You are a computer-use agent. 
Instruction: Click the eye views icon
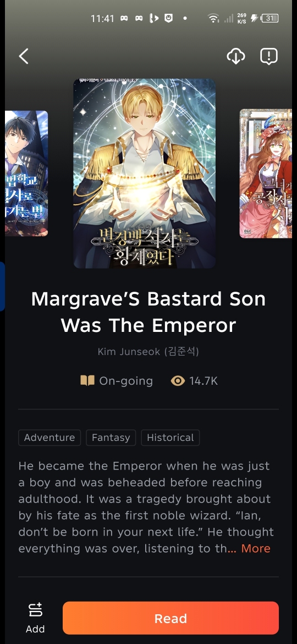tap(178, 381)
